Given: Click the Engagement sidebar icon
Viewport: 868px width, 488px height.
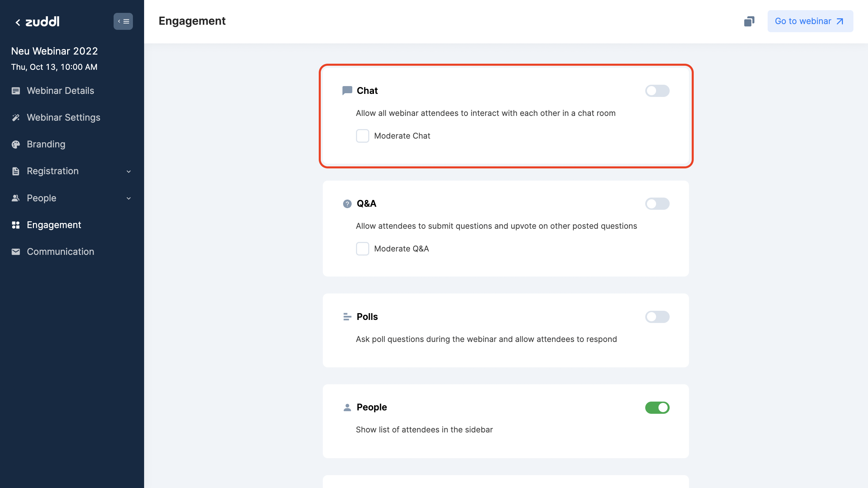Looking at the screenshot, I should (x=16, y=225).
